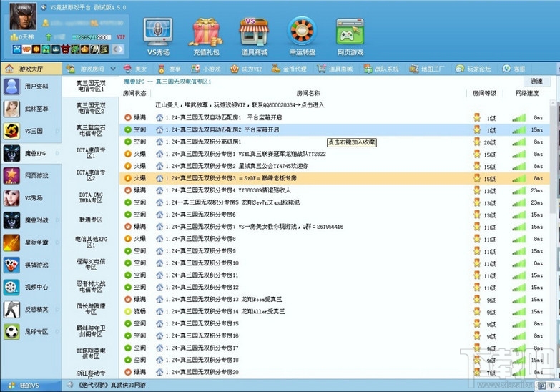The image size is (560, 392).
Task: Select 用户资料 in the sidebar
Action: coord(31,86)
